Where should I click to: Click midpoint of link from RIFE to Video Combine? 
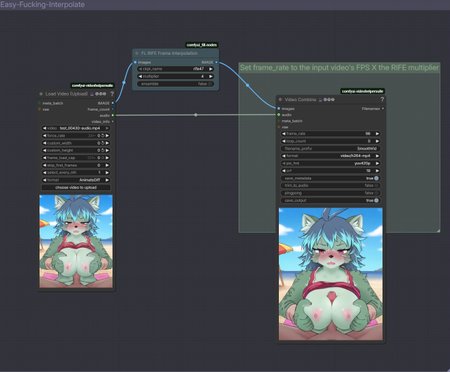(247, 85)
